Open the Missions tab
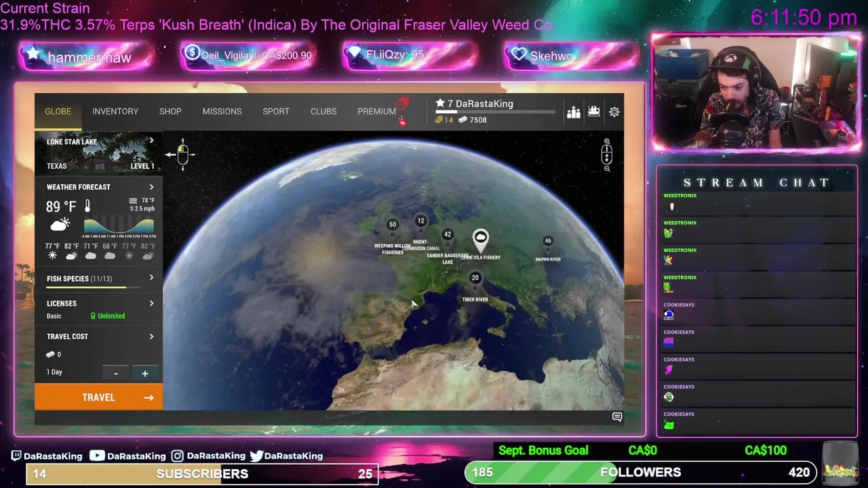This screenshot has width=868, height=488. (x=222, y=111)
